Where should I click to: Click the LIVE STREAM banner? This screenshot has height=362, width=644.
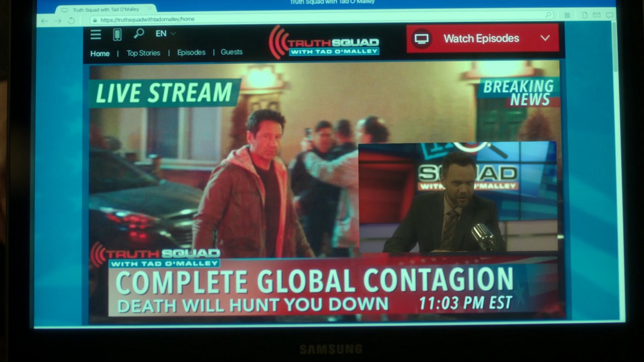165,93
